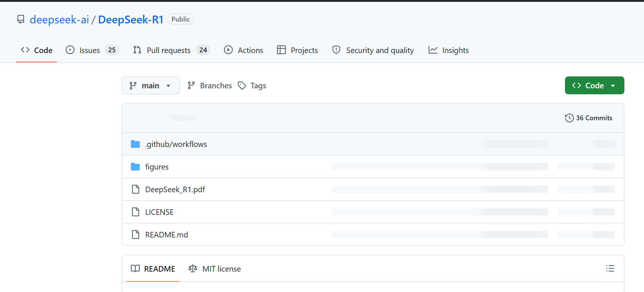644x292 pixels.
Task: Click the file icon beside README.md
Action: [x=136, y=234]
